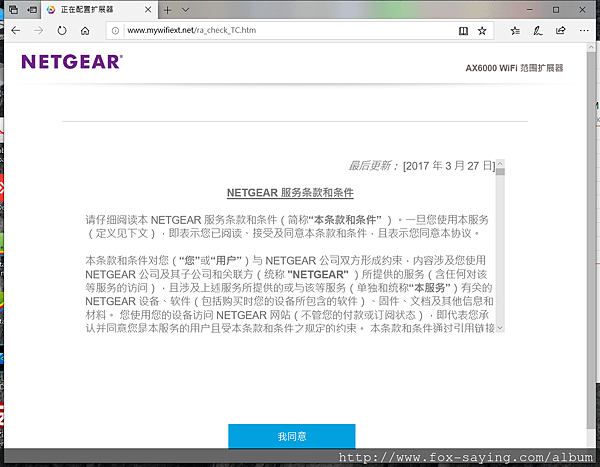The width and height of the screenshot is (600, 467).
Task: Open the tabs set aside icon
Action: pos(13,10)
